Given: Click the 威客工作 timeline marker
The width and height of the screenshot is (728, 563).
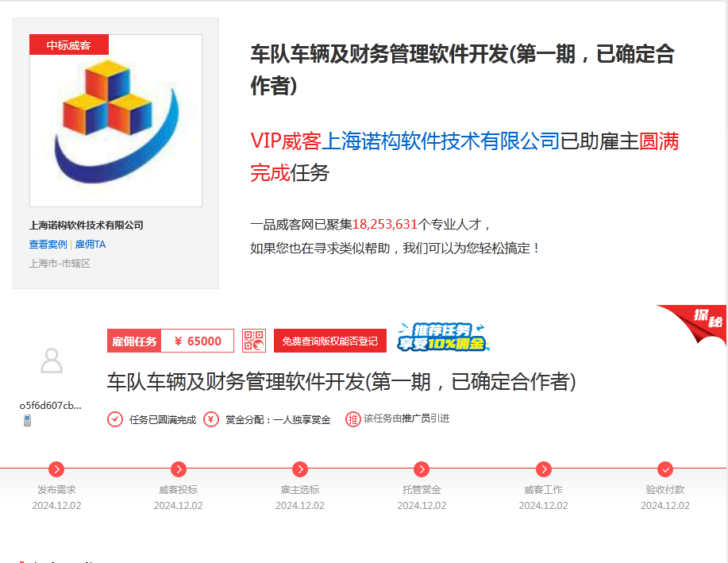Looking at the screenshot, I should pos(544,469).
